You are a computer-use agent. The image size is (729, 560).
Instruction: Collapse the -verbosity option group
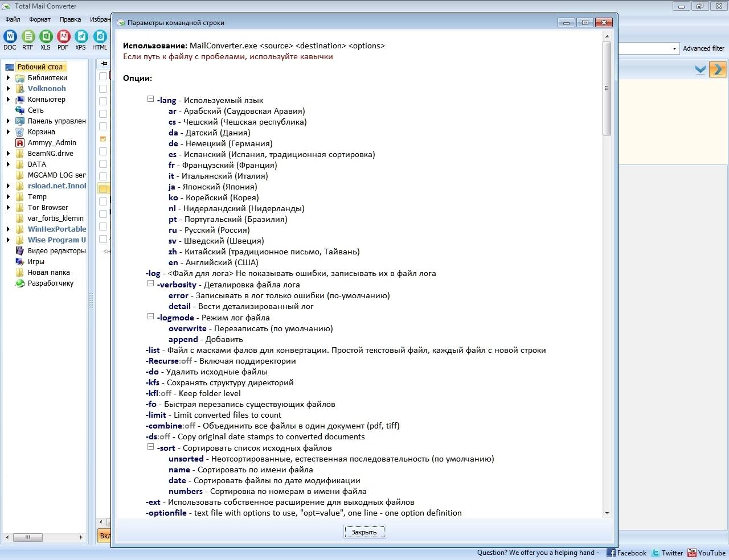[x=150, y=283]
